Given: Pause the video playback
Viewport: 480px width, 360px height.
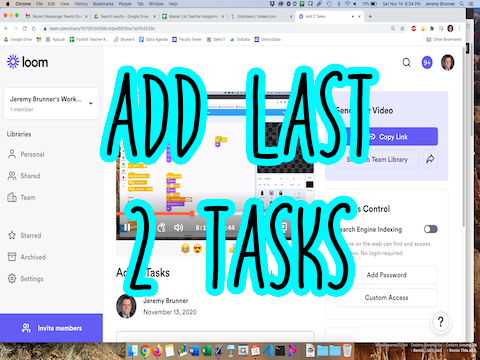Looking at the screenshot, I should coord(126,227).
